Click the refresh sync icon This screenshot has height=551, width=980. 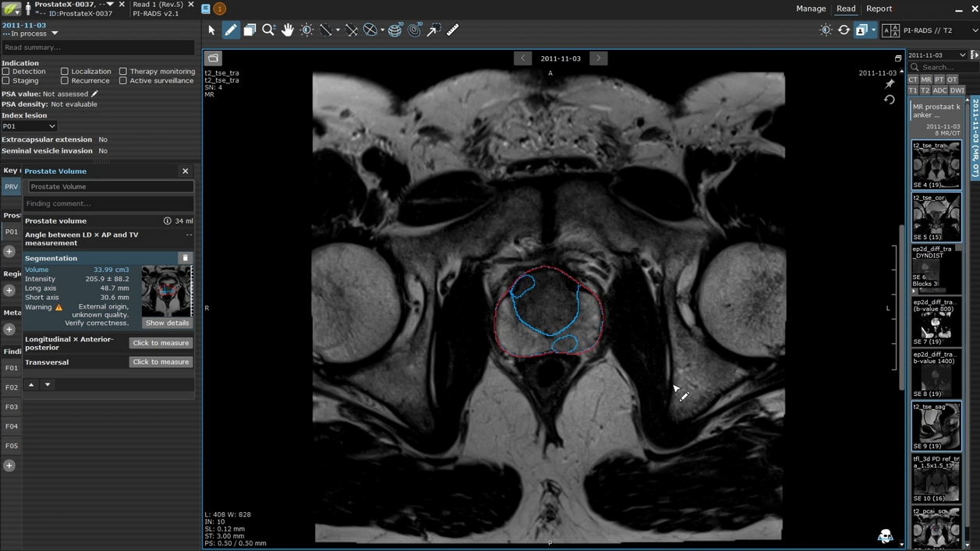pyautogui.click(x=844, y=30)
